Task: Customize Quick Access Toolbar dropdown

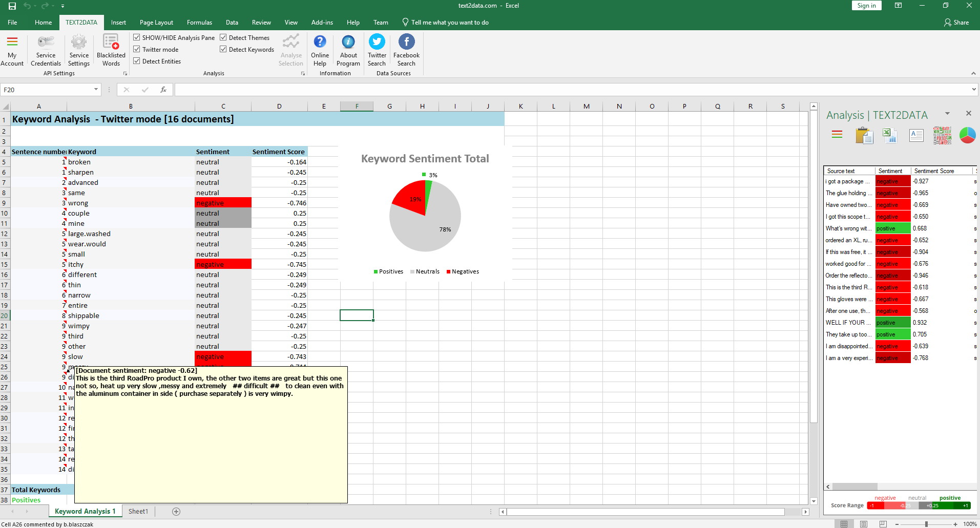Action: [x=62, y=6]
